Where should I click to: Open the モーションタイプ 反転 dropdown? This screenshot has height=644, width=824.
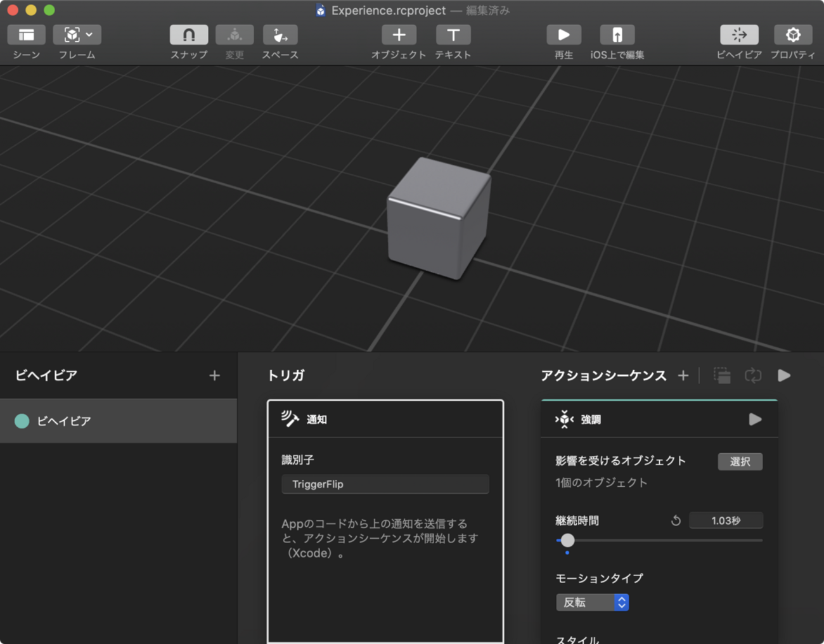592,602
